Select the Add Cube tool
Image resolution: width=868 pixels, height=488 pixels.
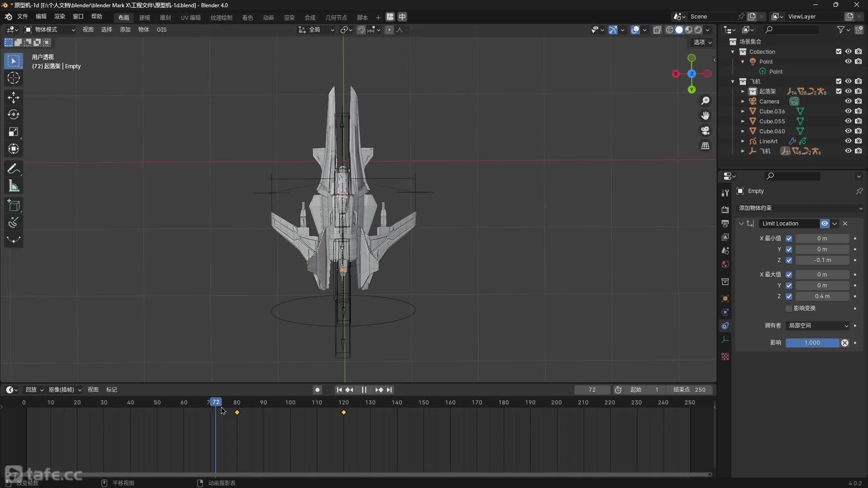tap(14, 206)
